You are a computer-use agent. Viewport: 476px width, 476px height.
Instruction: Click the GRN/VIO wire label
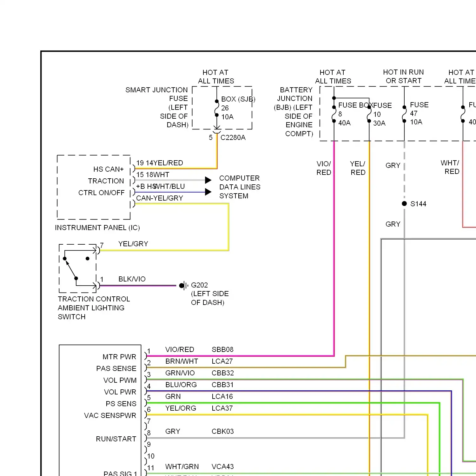coord(180,373)
